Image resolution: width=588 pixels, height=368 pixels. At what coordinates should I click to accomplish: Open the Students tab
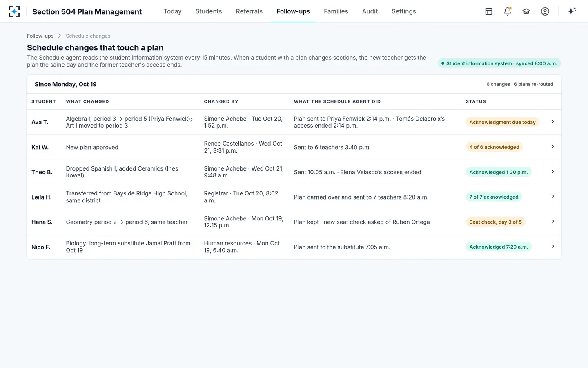(209, 11)
